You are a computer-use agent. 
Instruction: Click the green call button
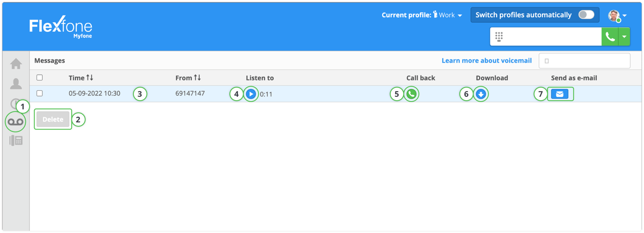point(610,36)
